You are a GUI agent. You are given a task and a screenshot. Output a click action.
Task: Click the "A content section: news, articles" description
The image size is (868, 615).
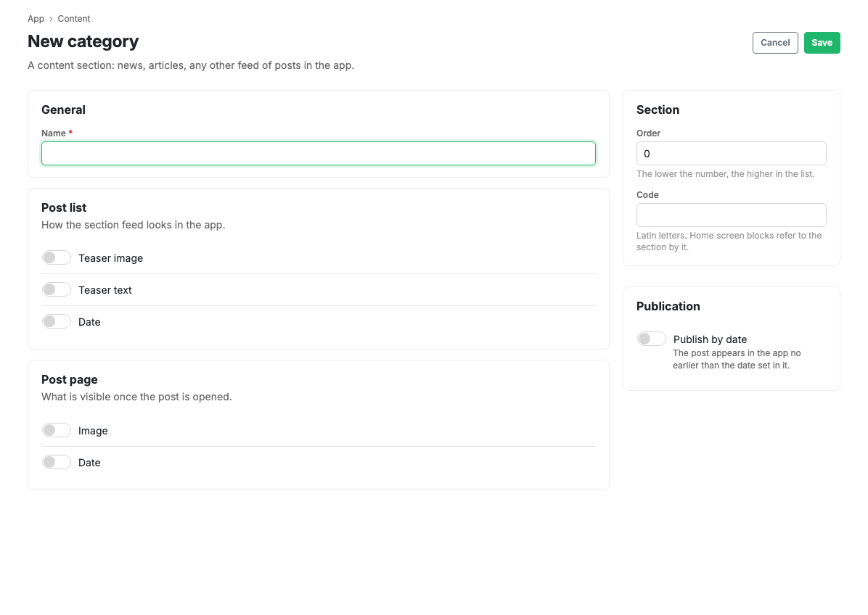(x=191, y=65)
